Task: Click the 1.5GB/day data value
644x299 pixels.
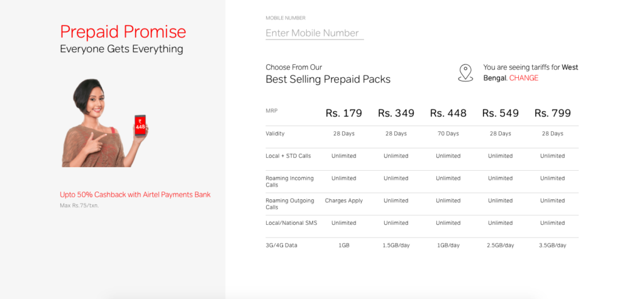Action: (396, 245)
